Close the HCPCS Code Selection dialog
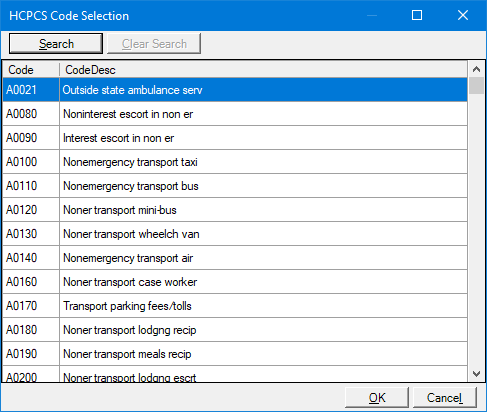Viewport: 487px width, 412px height. coord(463,15)
